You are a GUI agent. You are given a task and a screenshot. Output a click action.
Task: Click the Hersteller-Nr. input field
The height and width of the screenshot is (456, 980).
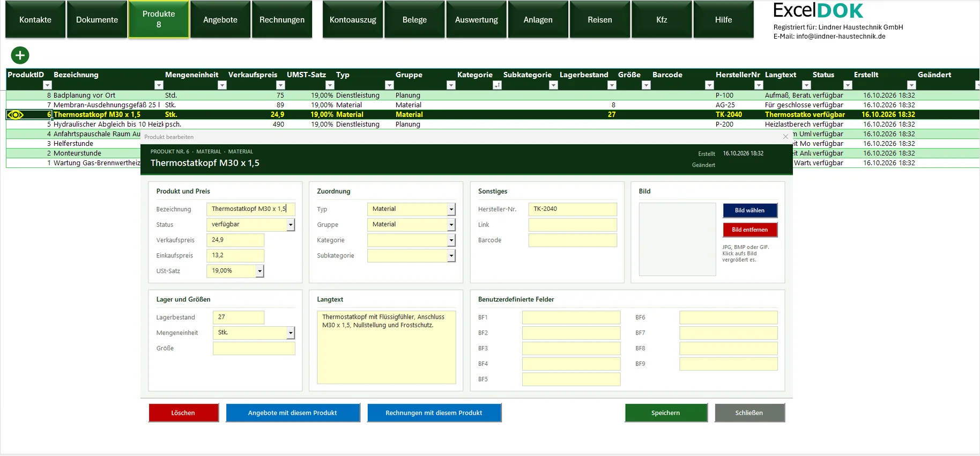point(573,209)
